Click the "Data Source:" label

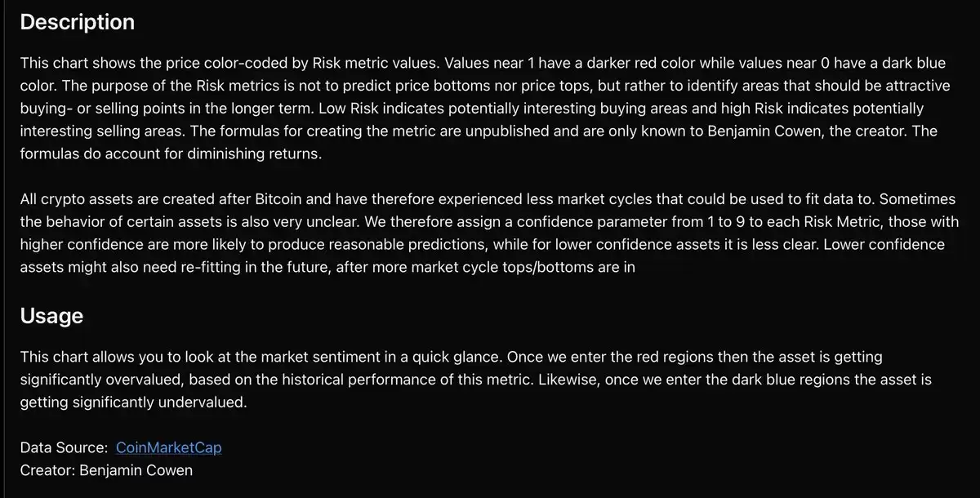(64, 447)
